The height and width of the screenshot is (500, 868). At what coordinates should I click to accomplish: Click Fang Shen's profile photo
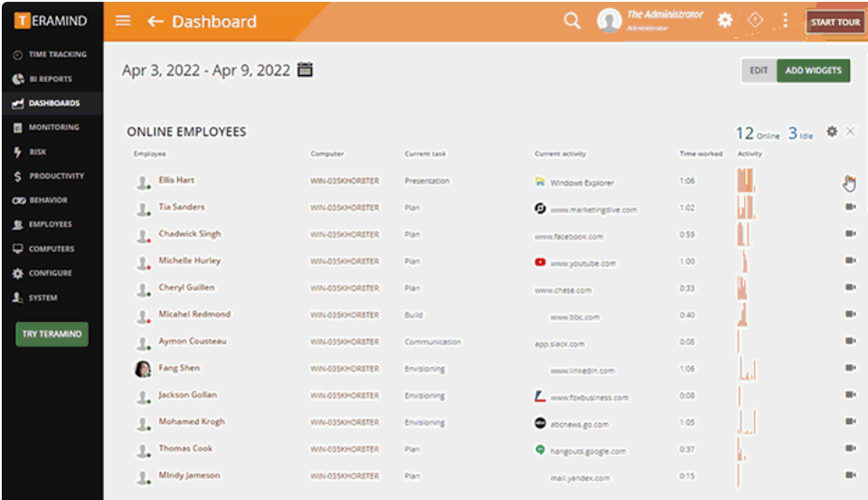pos(143,369)
